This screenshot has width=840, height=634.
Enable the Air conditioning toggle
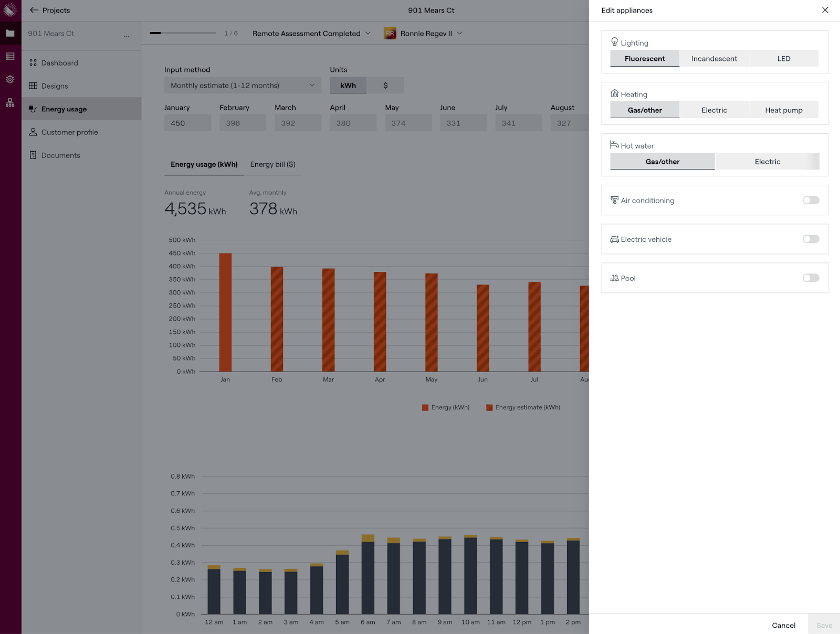pyautogui.click(x=811, y=200)
